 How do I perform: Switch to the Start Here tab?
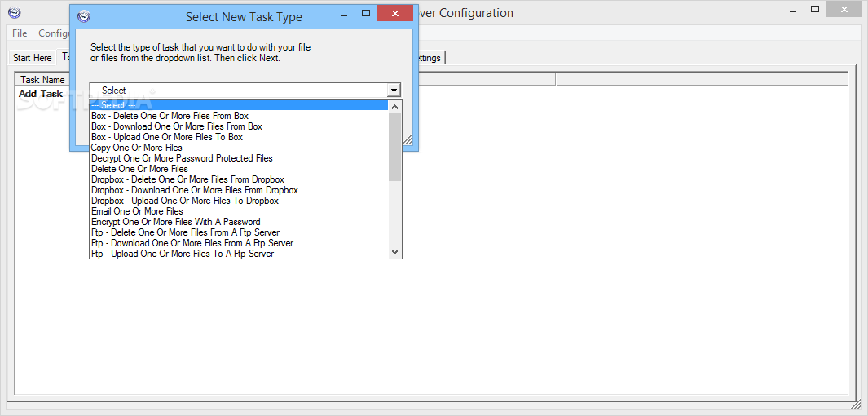[32, 58]
